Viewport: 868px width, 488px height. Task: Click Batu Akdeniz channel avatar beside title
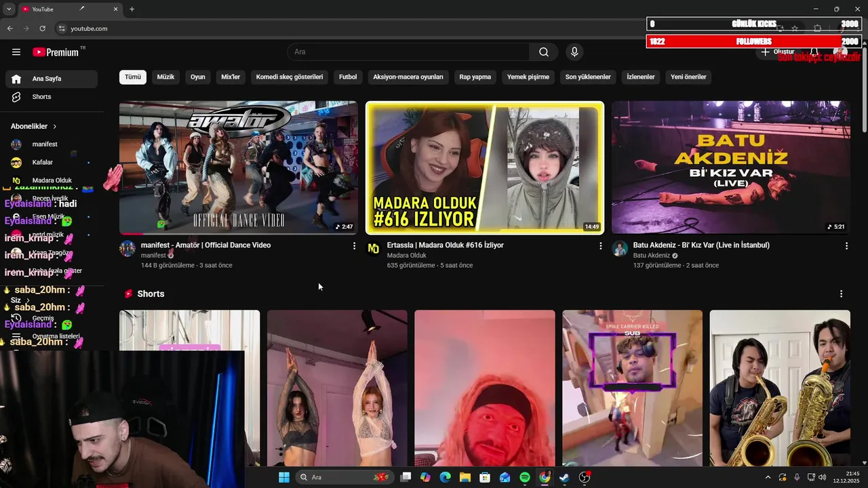620,249
